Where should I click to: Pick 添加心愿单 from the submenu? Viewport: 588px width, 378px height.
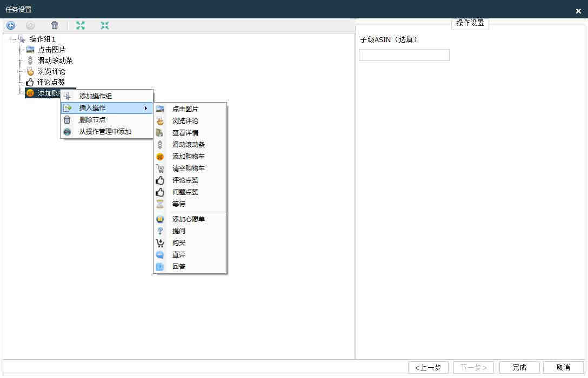click(x=189, y=219)
